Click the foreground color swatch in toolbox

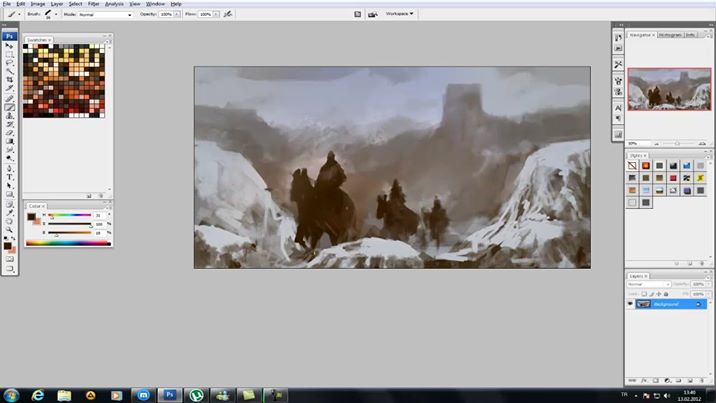click(x=7, y=246)
